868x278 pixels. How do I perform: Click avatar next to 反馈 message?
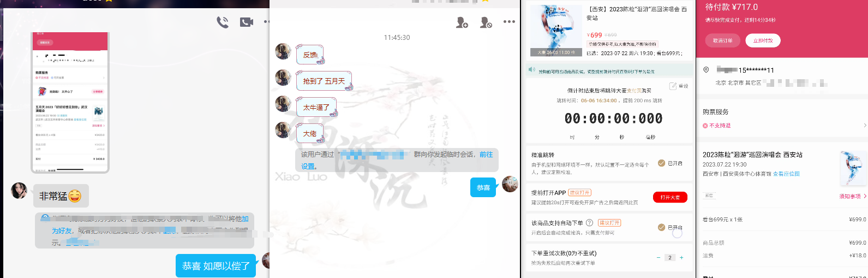pos(283,51)
